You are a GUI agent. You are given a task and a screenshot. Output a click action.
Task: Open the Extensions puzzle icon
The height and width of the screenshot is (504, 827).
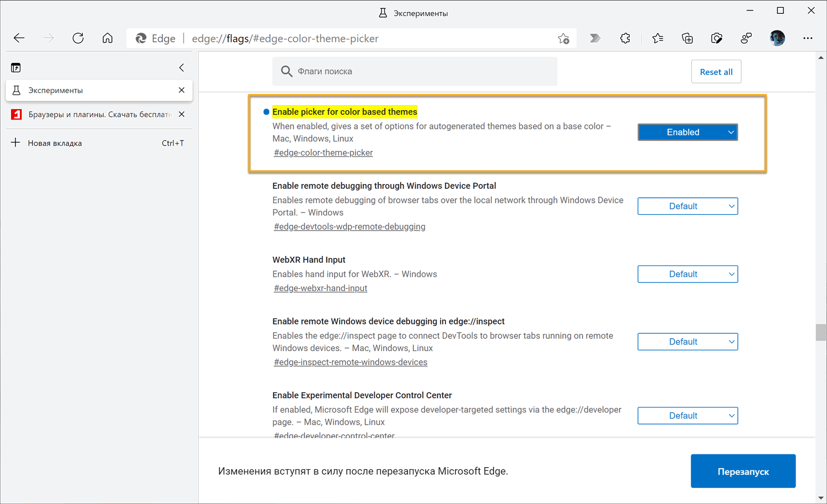point(625,38)
